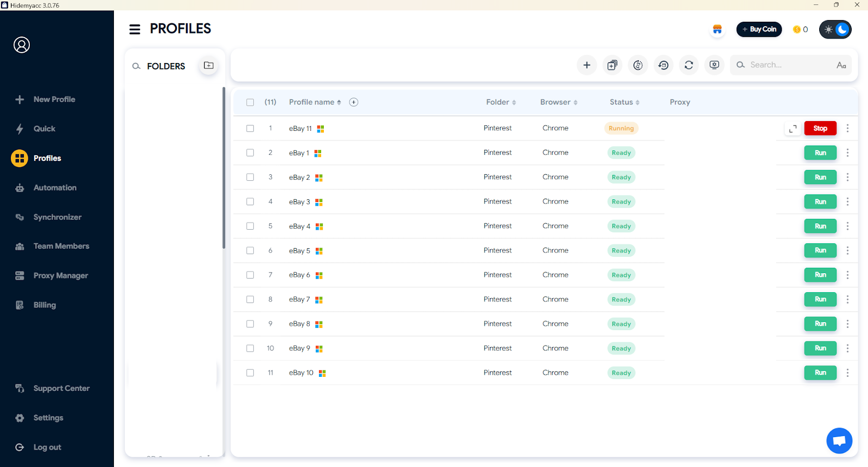Check the eBay 2 row checkbox

[250, 178]
